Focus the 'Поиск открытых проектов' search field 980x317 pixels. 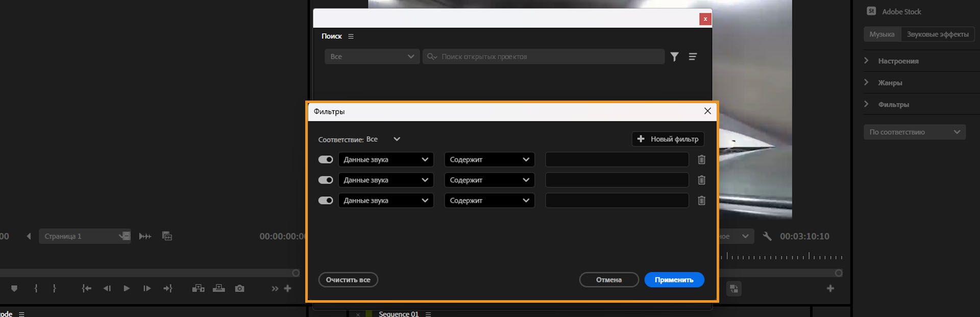click(544, 57)
